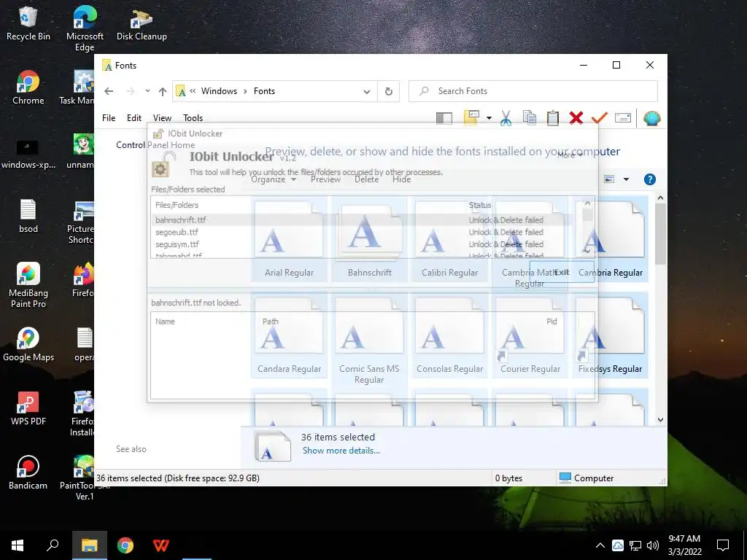Open the File menu
747x560 pixels.
coord(109,118)
